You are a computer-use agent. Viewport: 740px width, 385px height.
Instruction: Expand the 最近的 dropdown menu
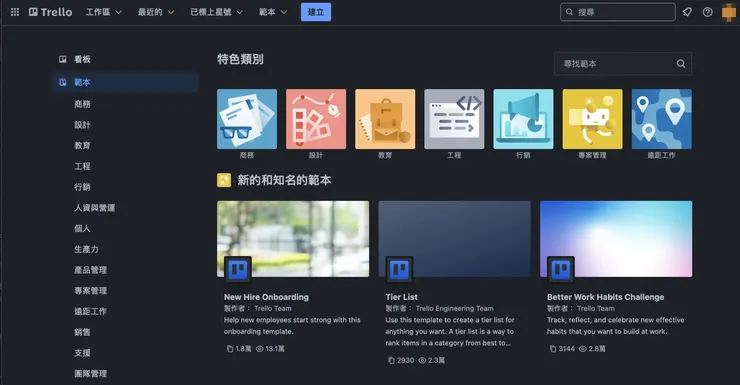[x=156, y=12]
